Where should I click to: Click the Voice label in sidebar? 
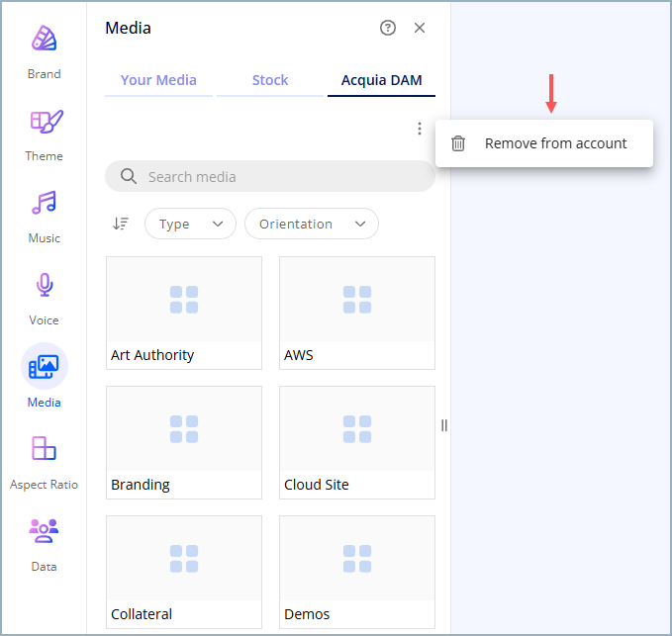pyautogui.click(x=45, y=320)
